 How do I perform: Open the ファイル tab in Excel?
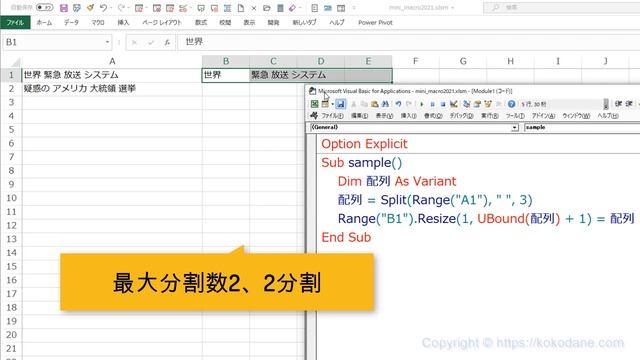[15, 22]
